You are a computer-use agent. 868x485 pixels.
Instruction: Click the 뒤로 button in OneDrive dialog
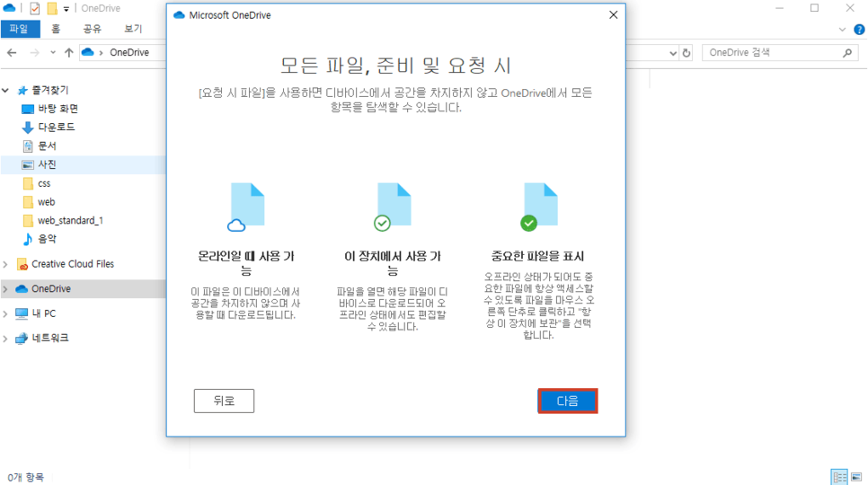point(224,401)
